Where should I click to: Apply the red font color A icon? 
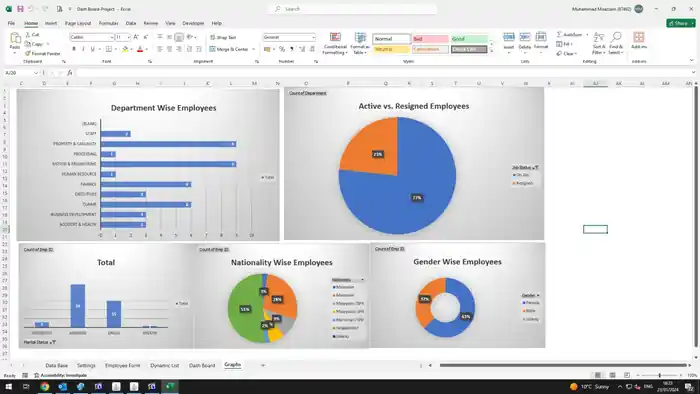[140, 49]
